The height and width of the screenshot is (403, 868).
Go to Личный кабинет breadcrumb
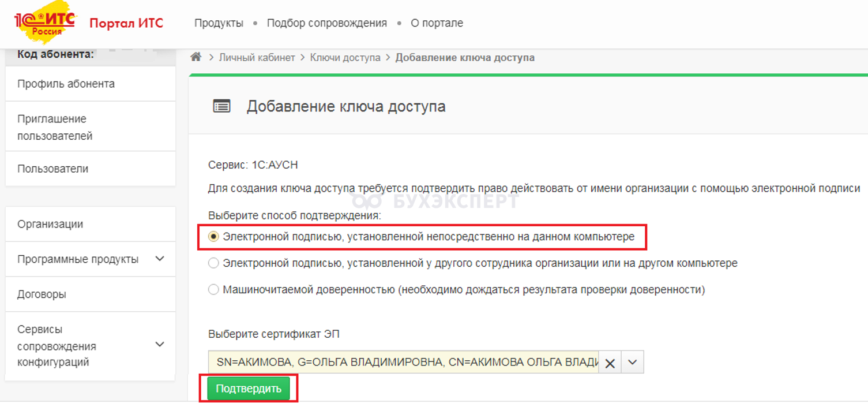point(257,58)
